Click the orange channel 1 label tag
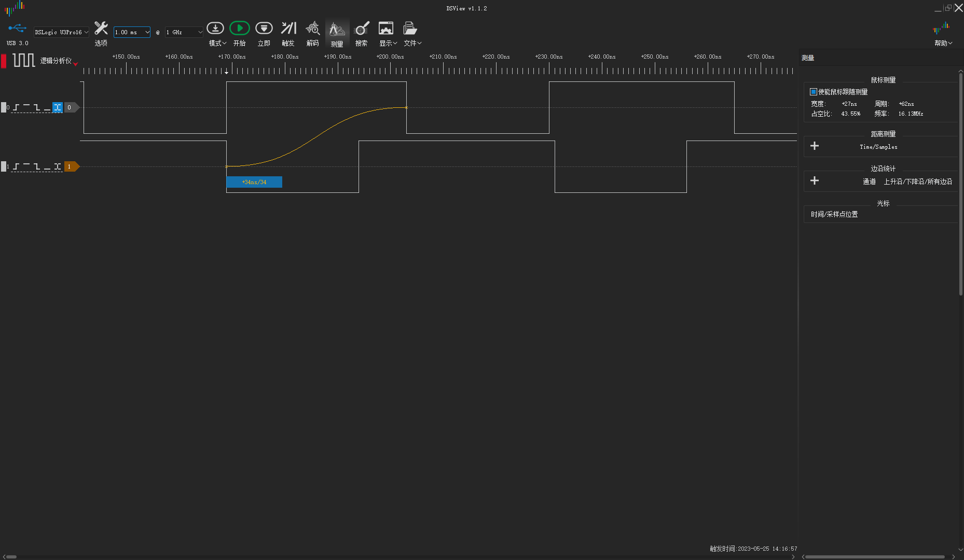 (72, 166)
